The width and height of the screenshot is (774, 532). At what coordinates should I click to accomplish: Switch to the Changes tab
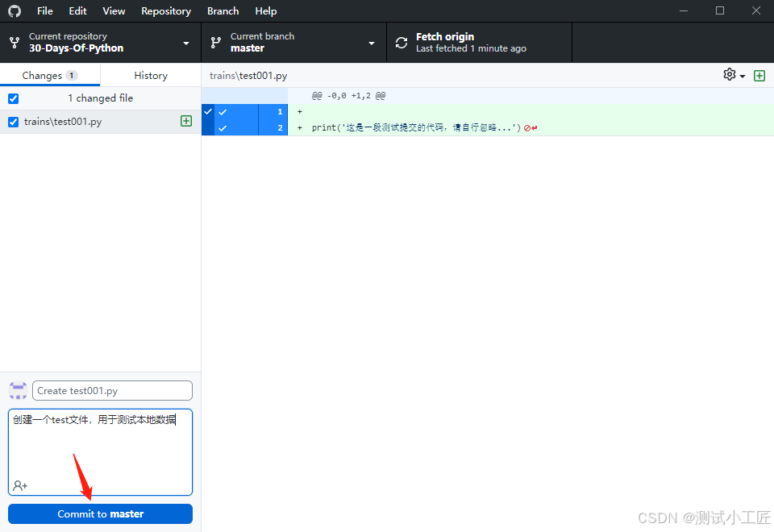[50, 75]
